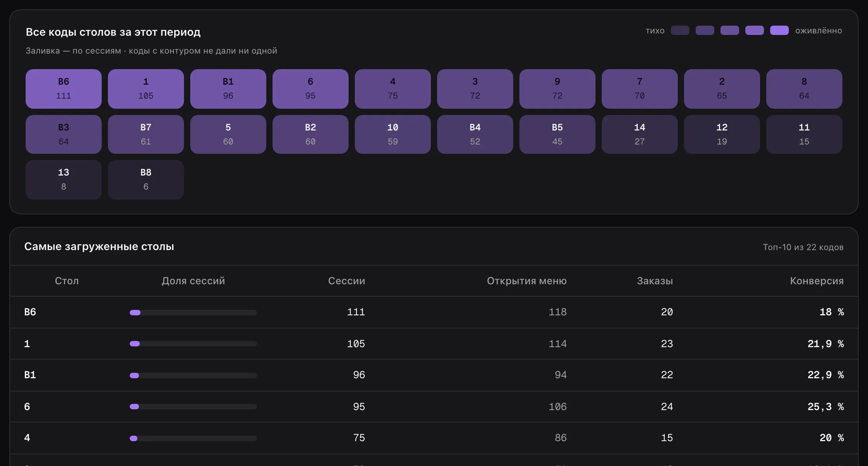868x466 pixels.
Task: Click the B1 table tile showing 96
Action: 228,89
